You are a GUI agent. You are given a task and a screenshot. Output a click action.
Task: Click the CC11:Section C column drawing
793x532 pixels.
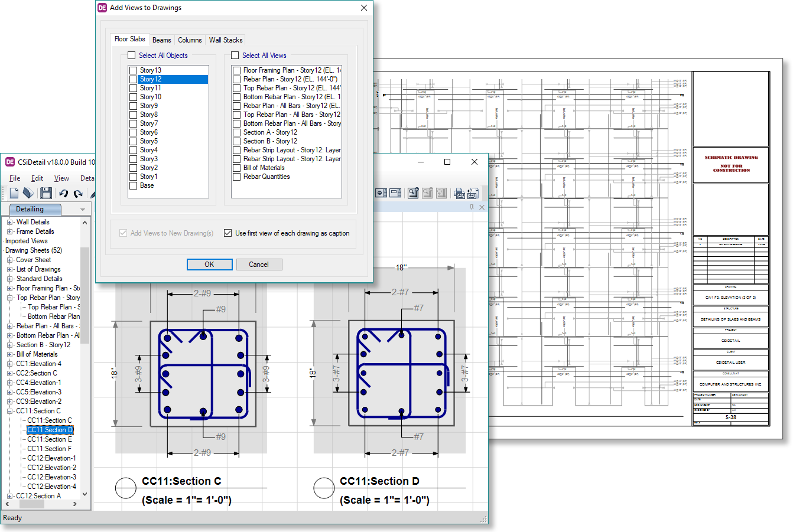[x=203, y=374]
